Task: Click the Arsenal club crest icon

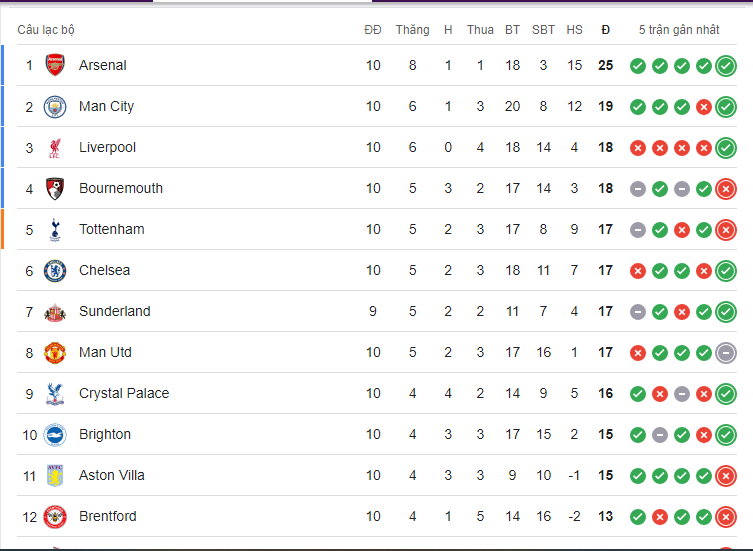Action: click(x=55, y=66)
